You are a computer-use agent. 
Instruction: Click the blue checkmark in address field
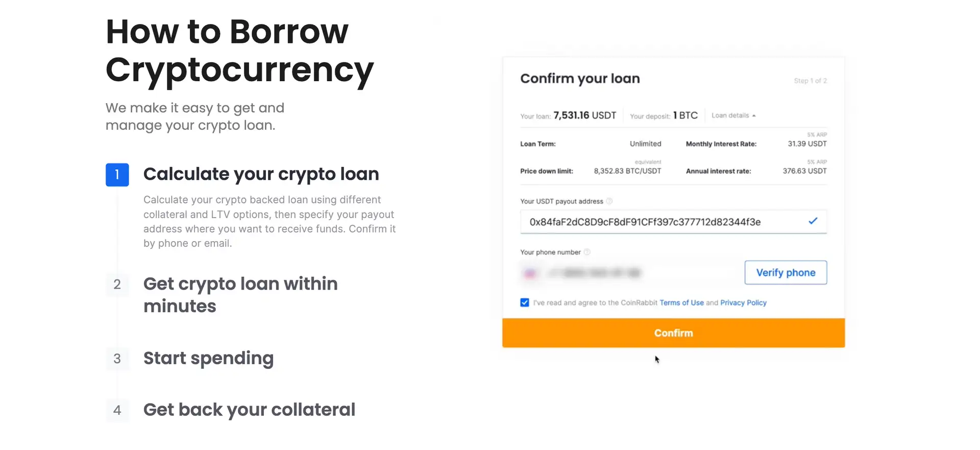coord(813,221)
